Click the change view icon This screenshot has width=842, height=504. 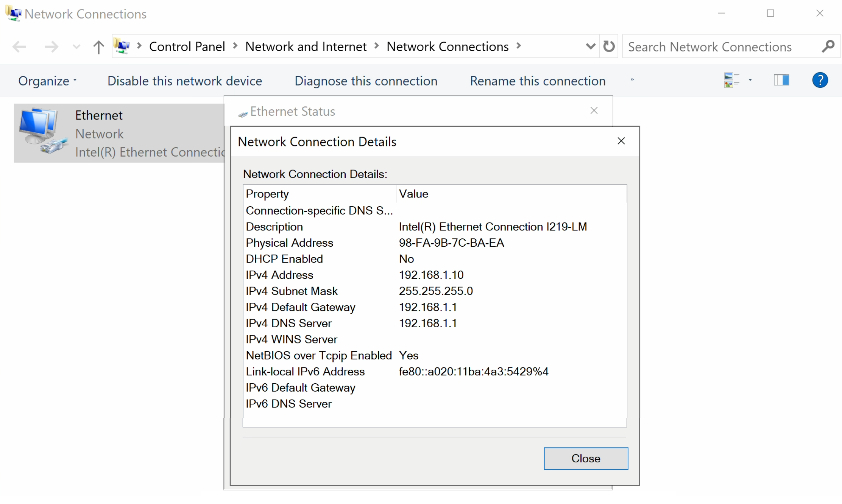click(x=731, y=80)
